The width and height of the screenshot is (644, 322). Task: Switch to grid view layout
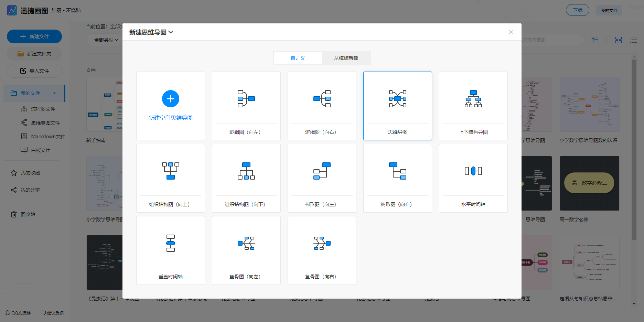click(x=618, y=40)
